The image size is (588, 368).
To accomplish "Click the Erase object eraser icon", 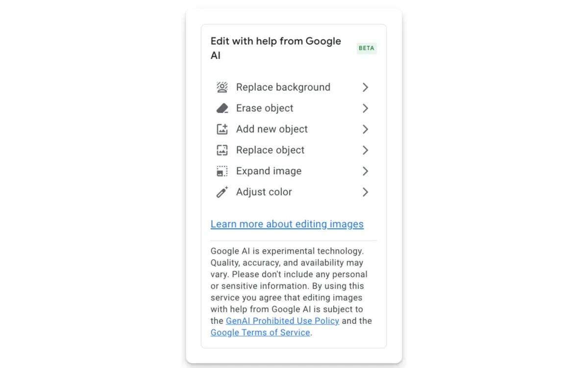I will pos(222,108).
